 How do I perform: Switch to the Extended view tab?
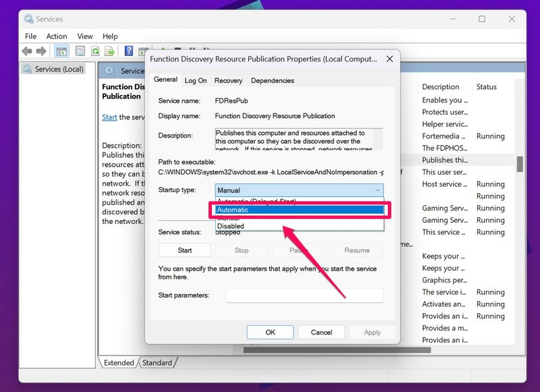(119, 363)
